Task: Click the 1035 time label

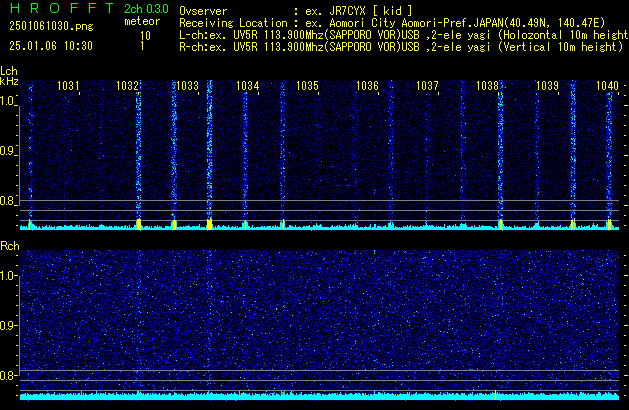Action: click(307, 85)
